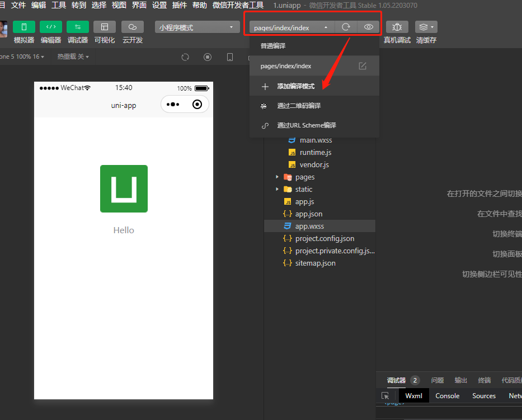Select app.json in the file tree
The image size is (522, 420).
click(x=307, y=214)
